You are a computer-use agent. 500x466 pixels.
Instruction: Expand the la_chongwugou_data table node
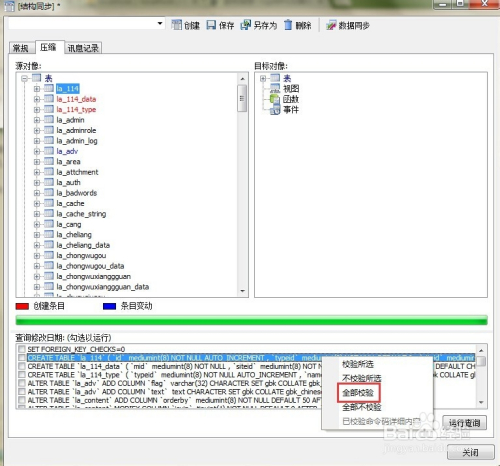click(x=37, y=266)
